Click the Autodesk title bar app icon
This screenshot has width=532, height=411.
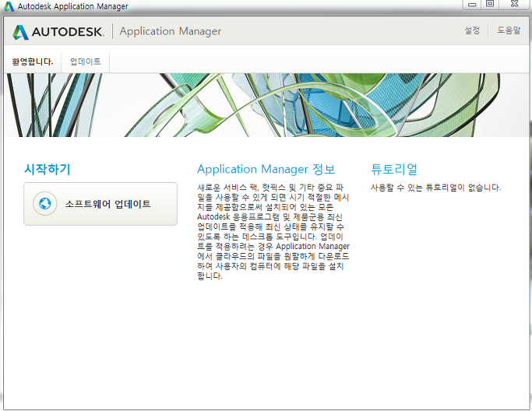[x=8, y=6]
